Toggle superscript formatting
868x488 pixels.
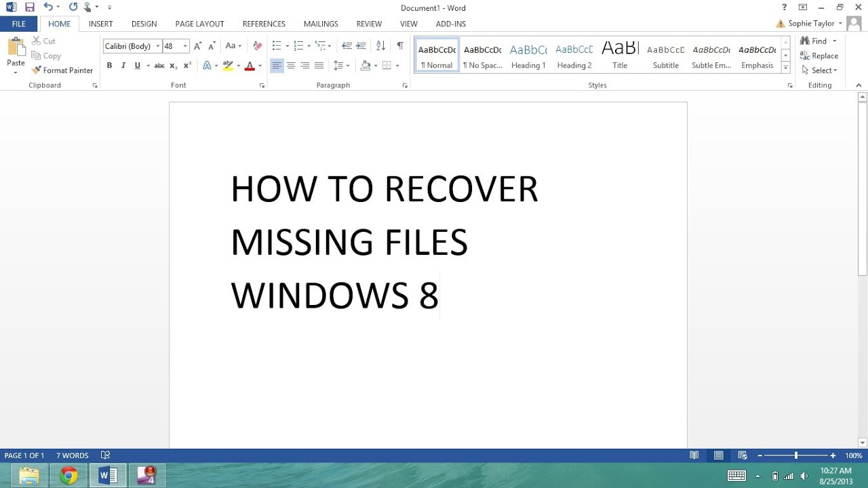point(187,66)
